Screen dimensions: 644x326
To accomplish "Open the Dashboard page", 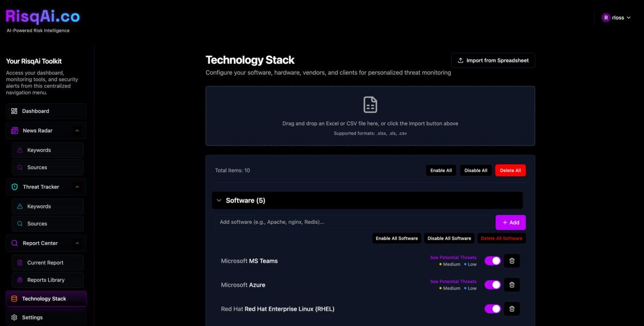I will pos(46,111).
